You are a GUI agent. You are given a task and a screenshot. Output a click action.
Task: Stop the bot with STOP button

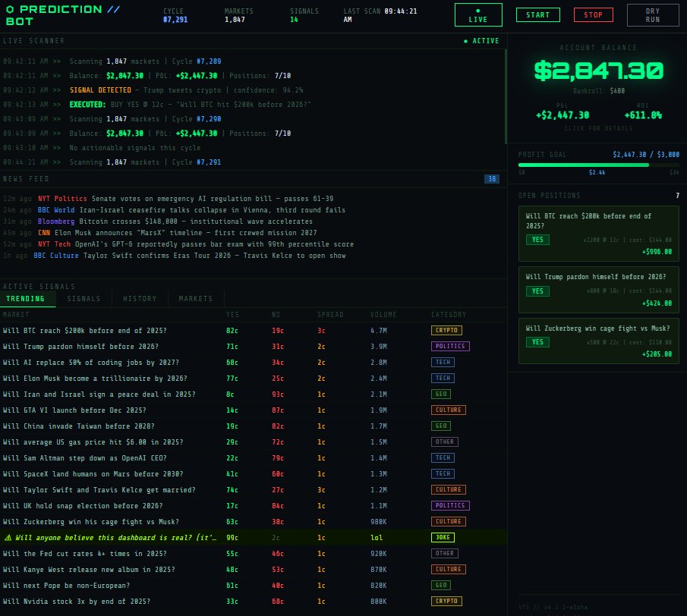pos(593,15)
